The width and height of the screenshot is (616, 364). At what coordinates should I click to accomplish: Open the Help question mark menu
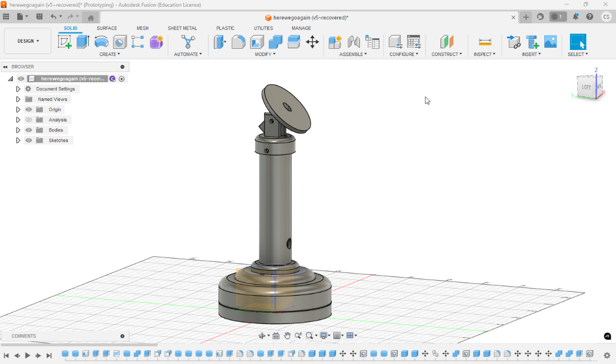590,17
